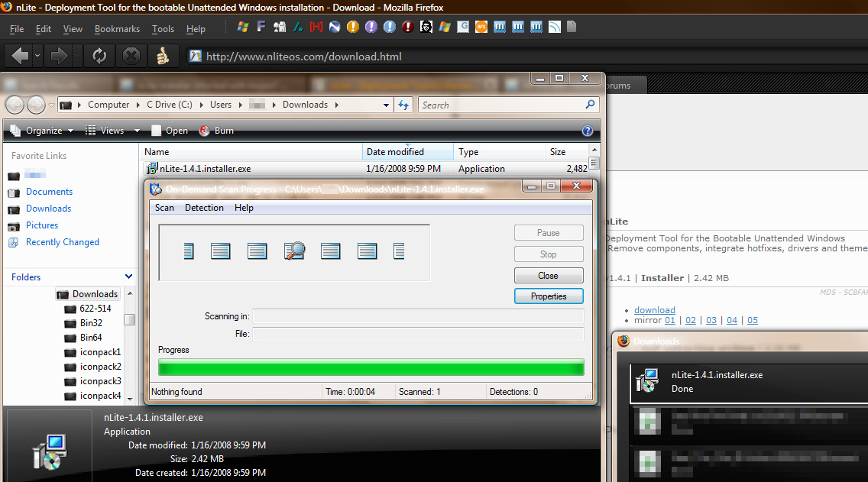Open the purple exclamation mark bookmark
Screen dimensions: 868x482
click(x=371, y=27)
